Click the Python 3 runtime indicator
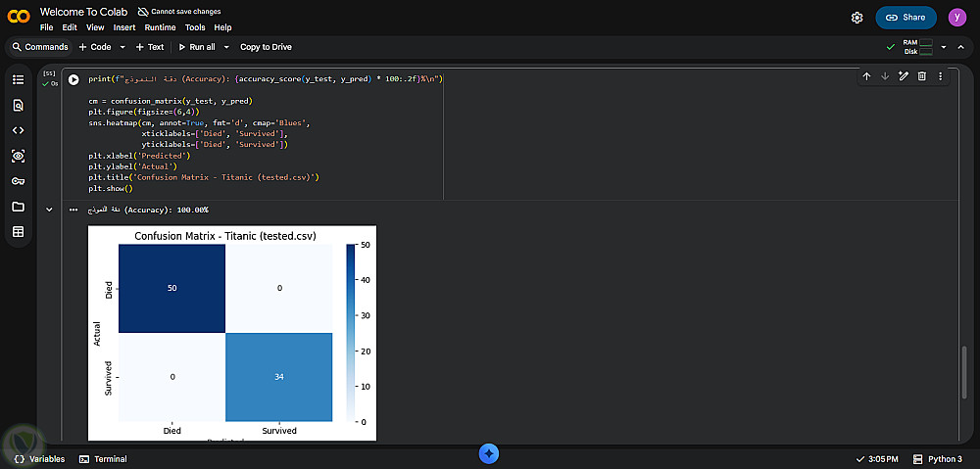Viewport: 980px width, 469px height. click(x=938, y=459)
